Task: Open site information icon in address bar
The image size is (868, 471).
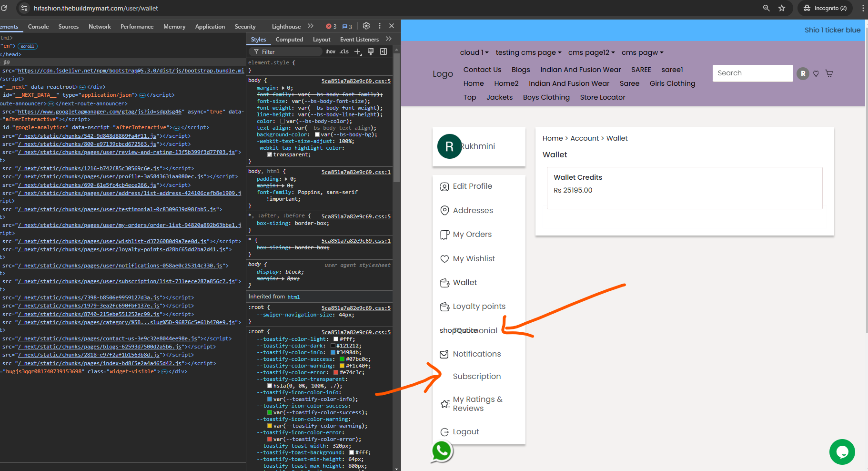Action: (24, 8)
